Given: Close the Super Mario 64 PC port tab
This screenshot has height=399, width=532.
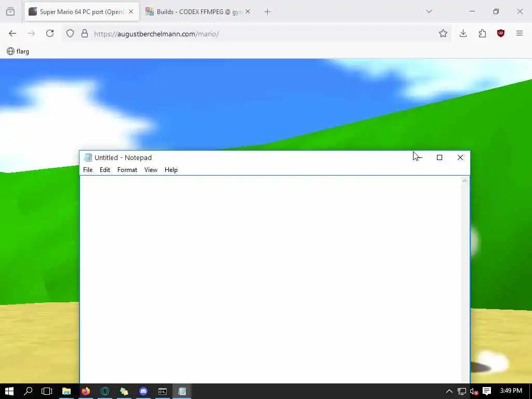Looking at the screenshot, I should point(131,11).
